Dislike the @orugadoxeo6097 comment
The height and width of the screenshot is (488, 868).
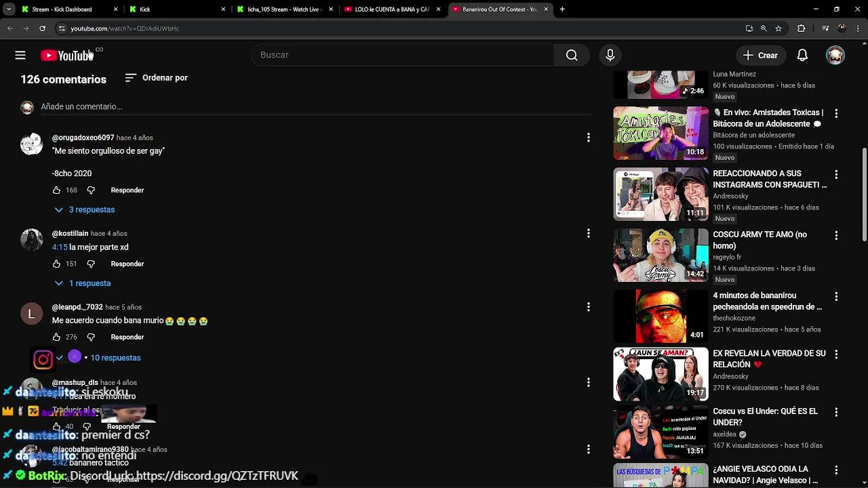tap(91, 190)
